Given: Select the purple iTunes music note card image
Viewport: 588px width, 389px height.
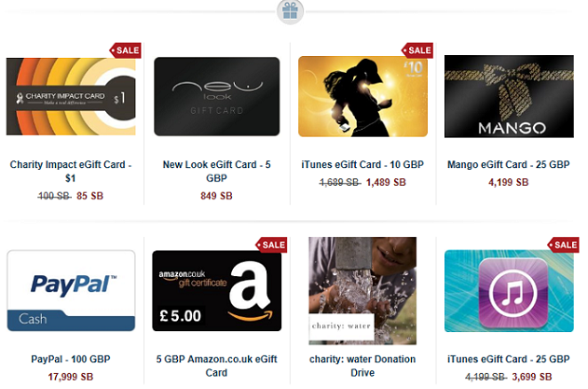Looking at the screenshot, I should tap(509, 291).
